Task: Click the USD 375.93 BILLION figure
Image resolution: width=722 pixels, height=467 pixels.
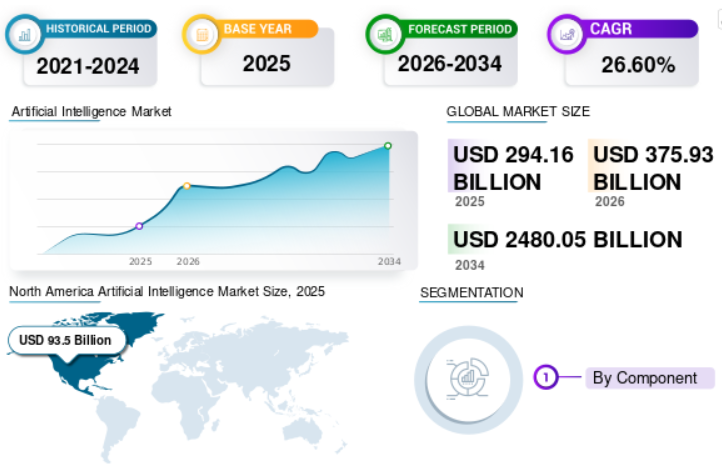Action: [653, 168]
